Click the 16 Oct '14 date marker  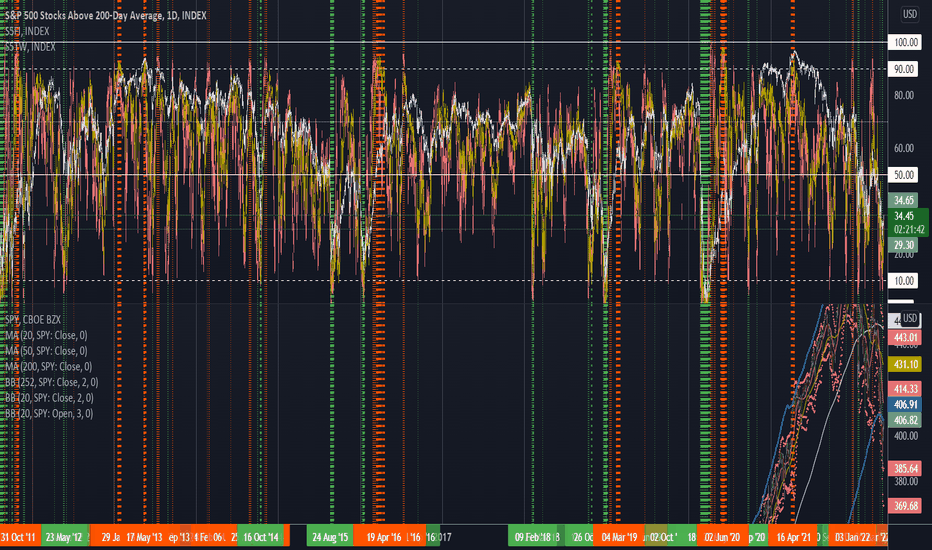coord(261,538)
